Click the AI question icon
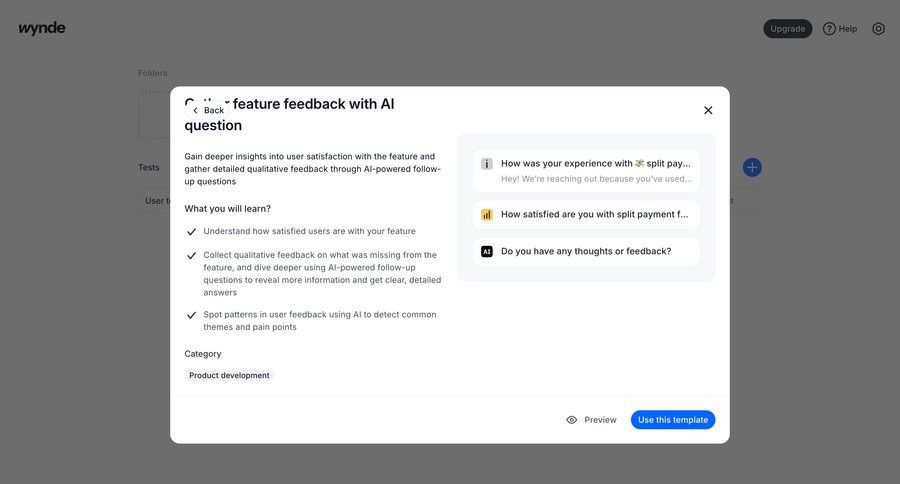This screenshot has width=900, height=484. [487, 252]
